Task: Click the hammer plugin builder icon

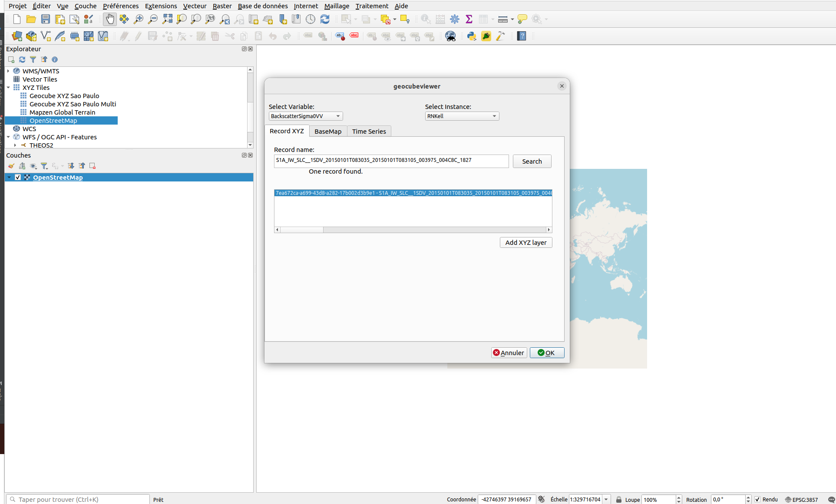Action: coord(500,36)
